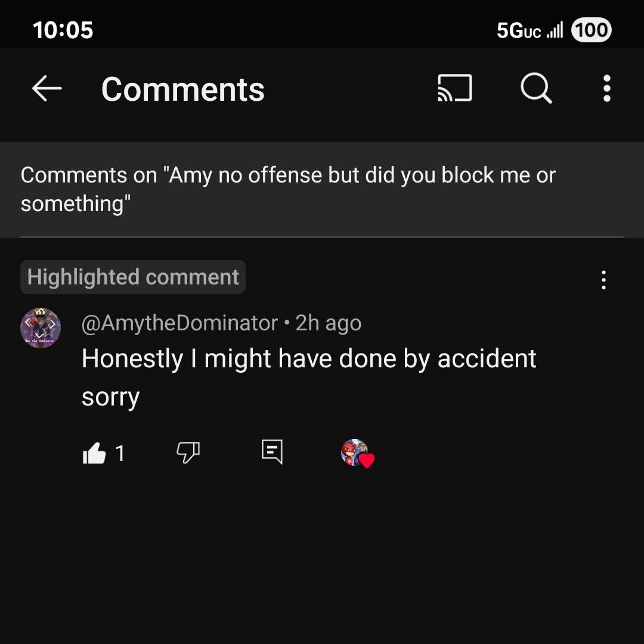This screenshot has width=644, height=644.
Task: Like the comment with thumbs up
Action: (94, 453)
